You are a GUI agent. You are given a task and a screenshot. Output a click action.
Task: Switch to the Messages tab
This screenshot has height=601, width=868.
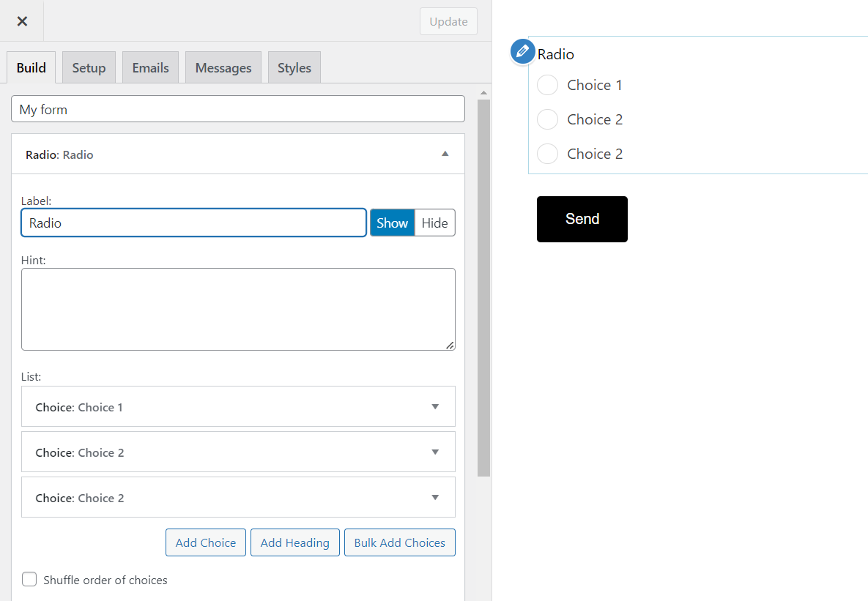[223, 67]
